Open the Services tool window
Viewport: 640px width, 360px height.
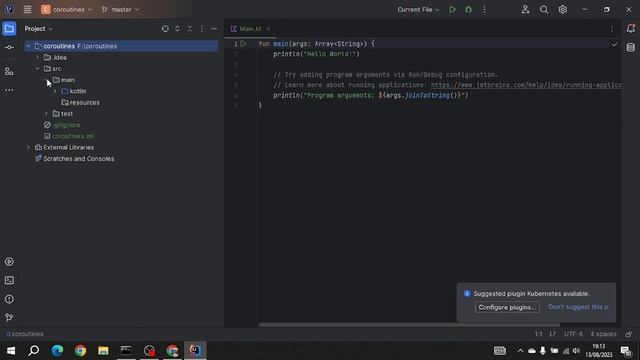[x=9, y=262]
